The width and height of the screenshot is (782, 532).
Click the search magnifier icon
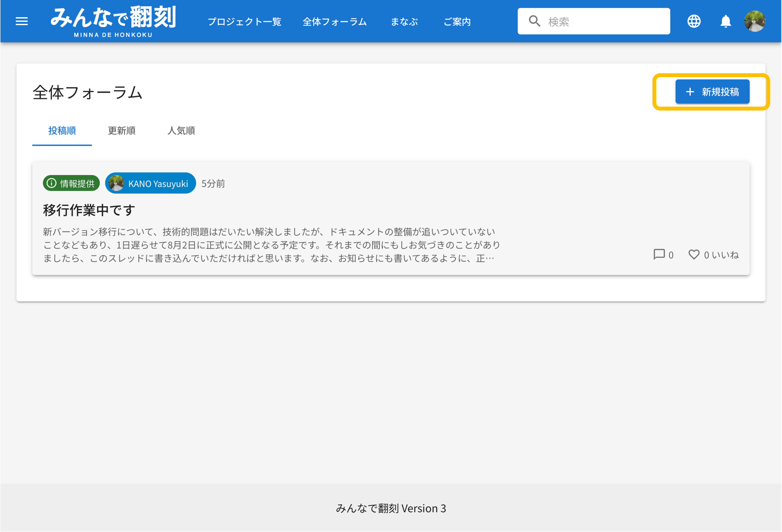[534, 21]
